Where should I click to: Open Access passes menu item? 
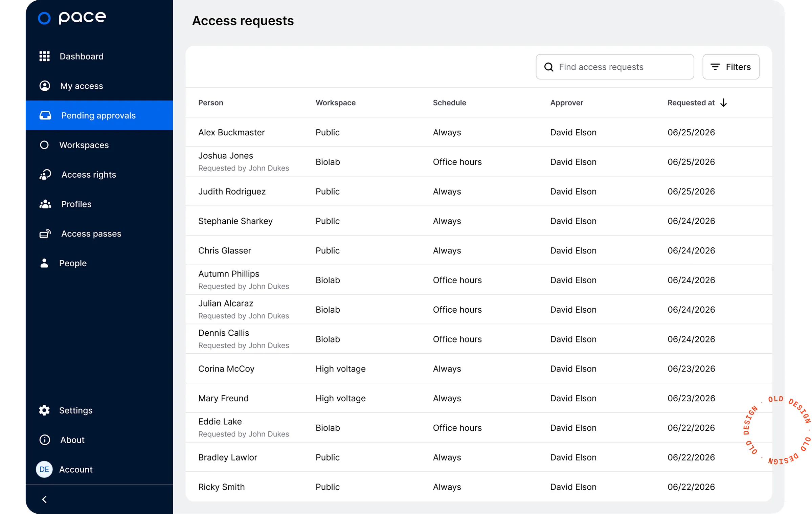(99, 233)
